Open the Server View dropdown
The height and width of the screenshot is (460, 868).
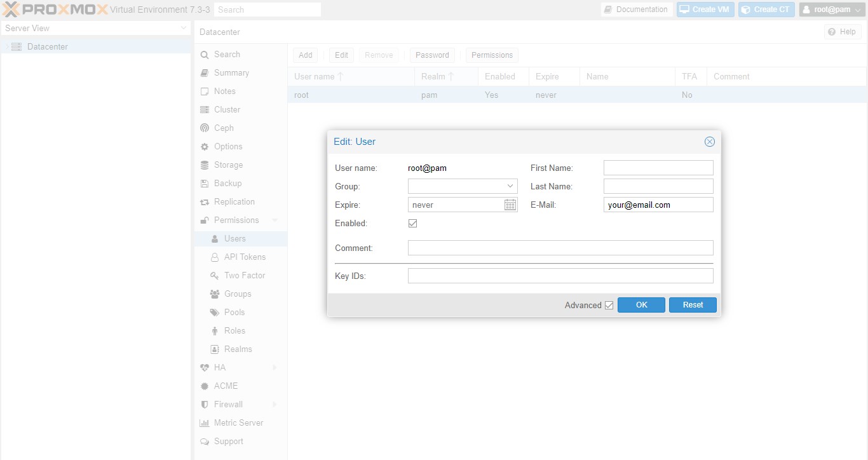coord(184,28)
